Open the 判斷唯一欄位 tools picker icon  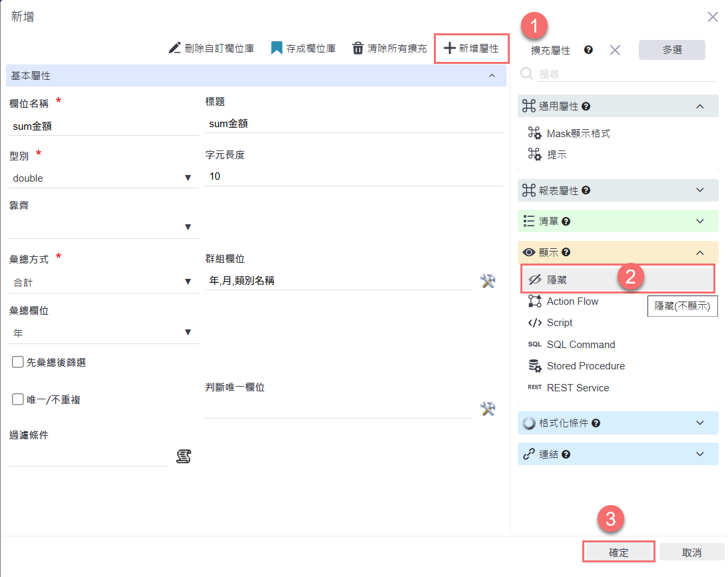[488, 409]
